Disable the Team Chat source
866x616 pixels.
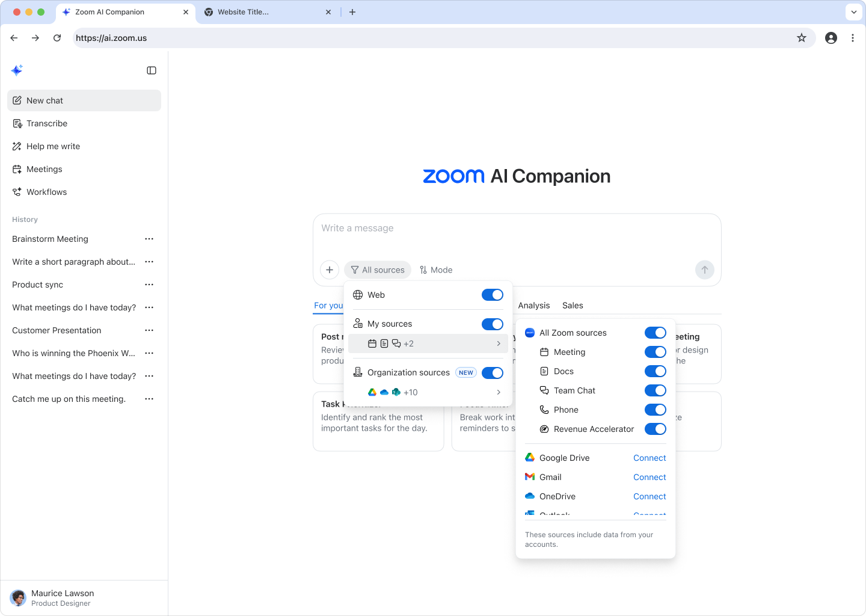click(x=655, y=390)
